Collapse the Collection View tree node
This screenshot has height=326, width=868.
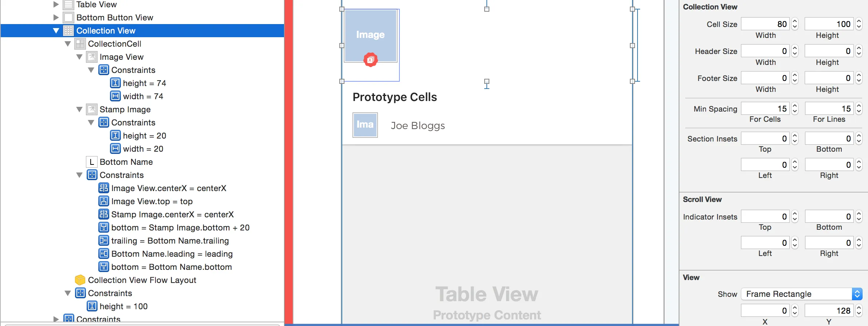point(56,31)
